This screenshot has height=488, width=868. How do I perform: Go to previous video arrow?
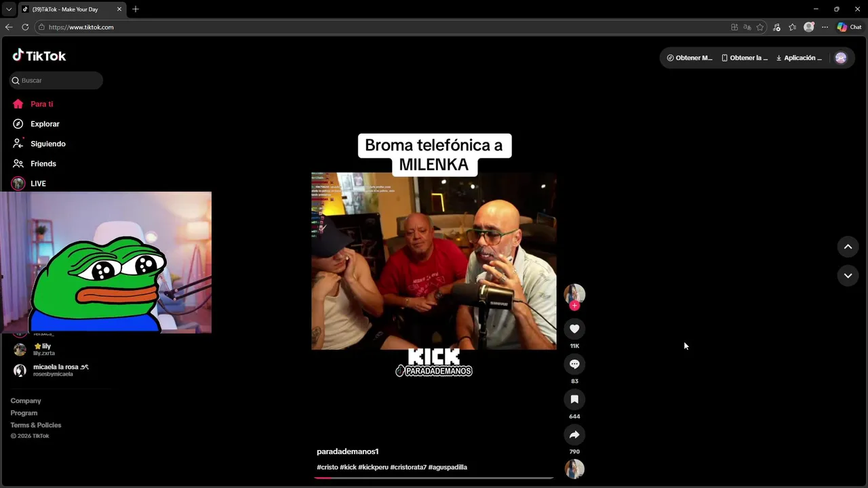pyautogui.click(x=848, y=247)
